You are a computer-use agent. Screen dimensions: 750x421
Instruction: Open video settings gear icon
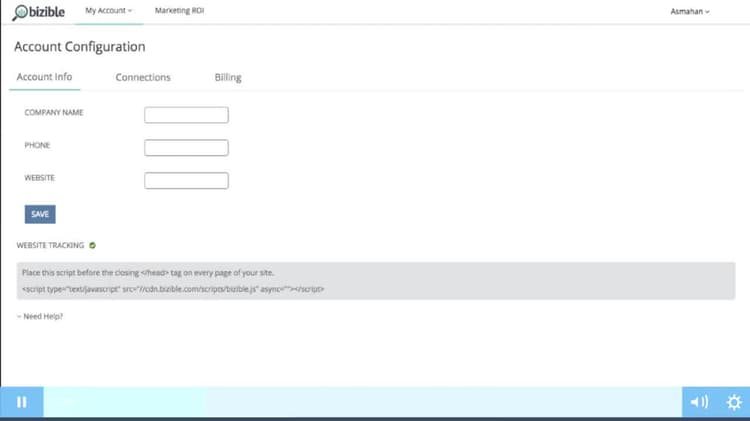734,402
